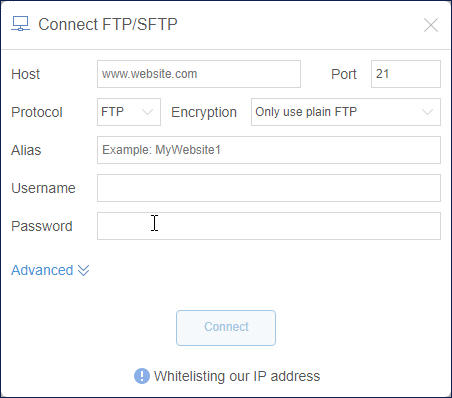This screenshot has width=452, height=398.
Task: Close the Connect FTP/SFTP dialog
Action: [431, 25]
